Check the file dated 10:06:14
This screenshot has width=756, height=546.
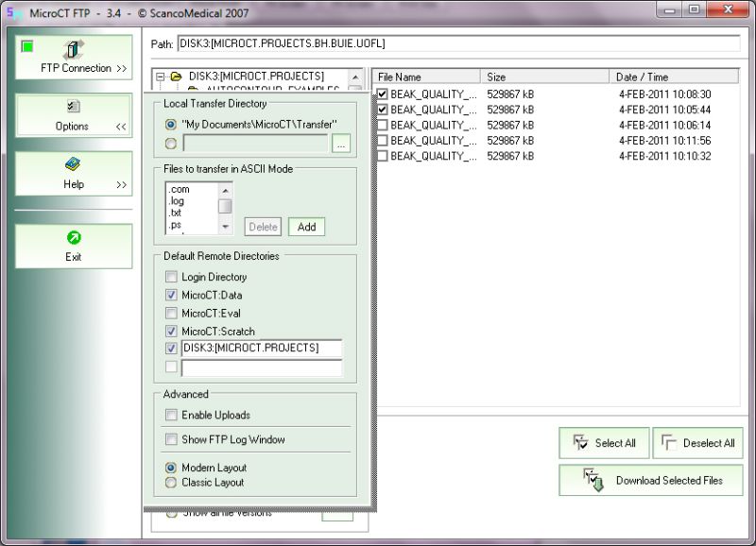(383, 125)
